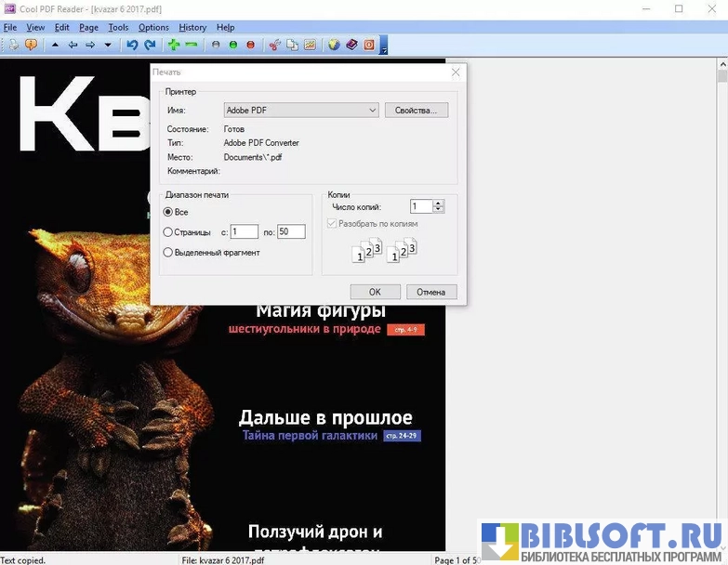Open the Tools menu
This screenshot has width=728, height=565.
(118, 28)
